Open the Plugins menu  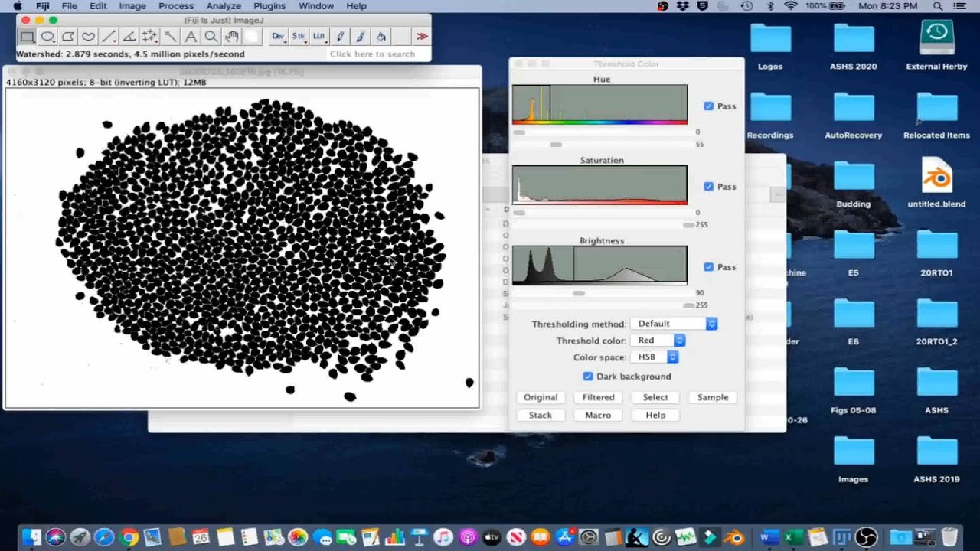pos(269,6)
